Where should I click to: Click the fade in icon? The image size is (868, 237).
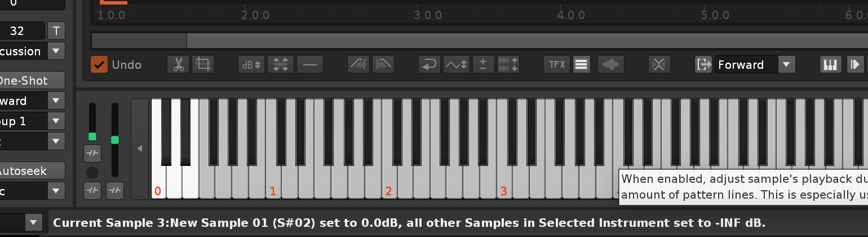(358, 65)
